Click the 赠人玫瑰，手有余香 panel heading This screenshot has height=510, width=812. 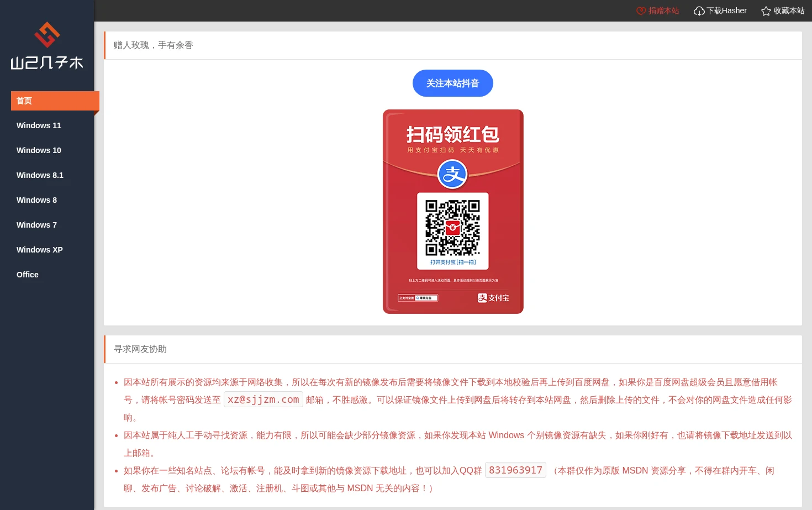[x=154, y=45]
